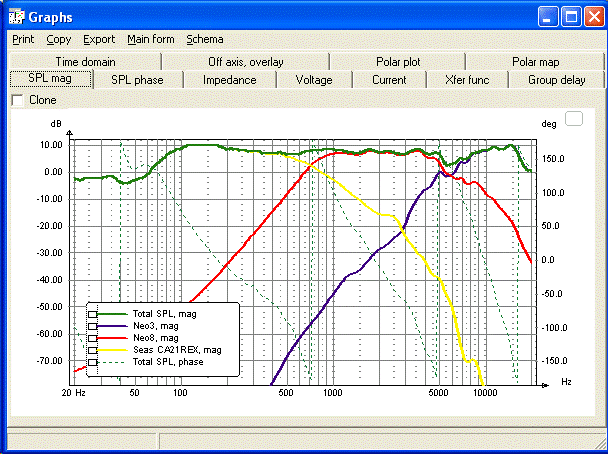Image resolution: width=608 pixels, height=454 pixels.
Task: Toggle Total SPL, mag legend checkbox
Action: (92, 314)
